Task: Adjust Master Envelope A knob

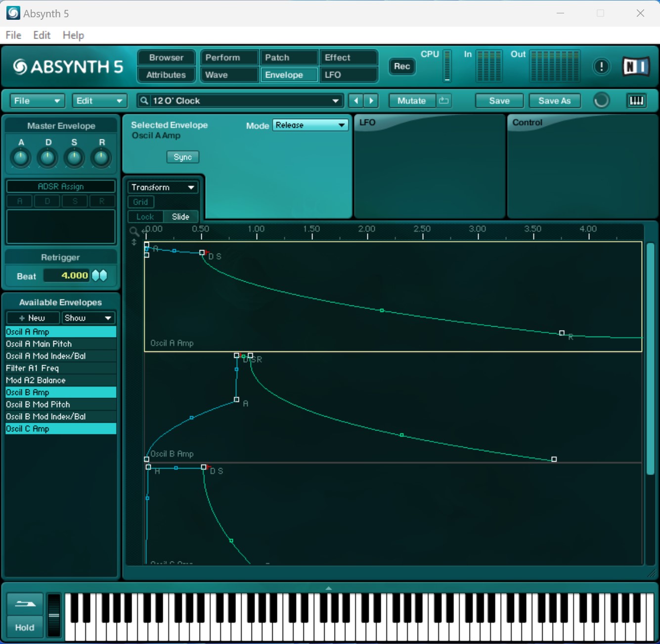Action: pos(21,158)
